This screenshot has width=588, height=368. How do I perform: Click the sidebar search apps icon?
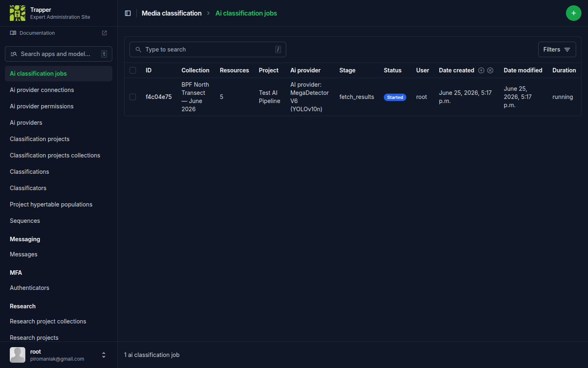point(13,54)
